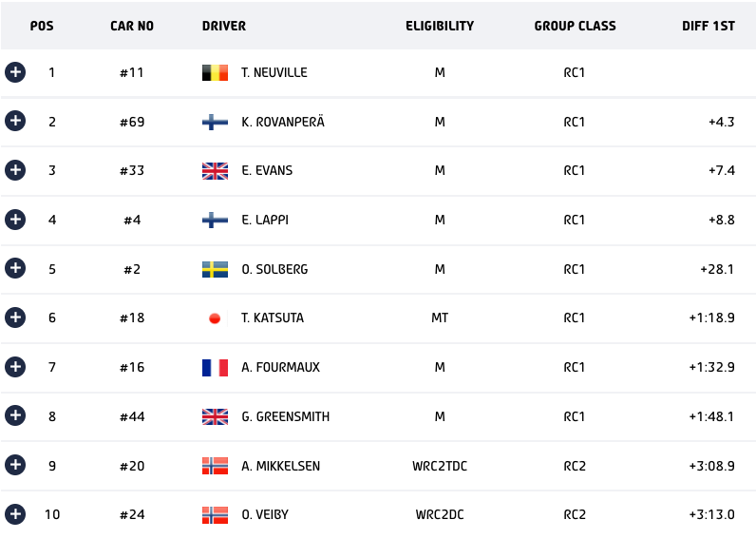
Task: Click the plus icon beside E. Lappi
Action: (15, 220)
